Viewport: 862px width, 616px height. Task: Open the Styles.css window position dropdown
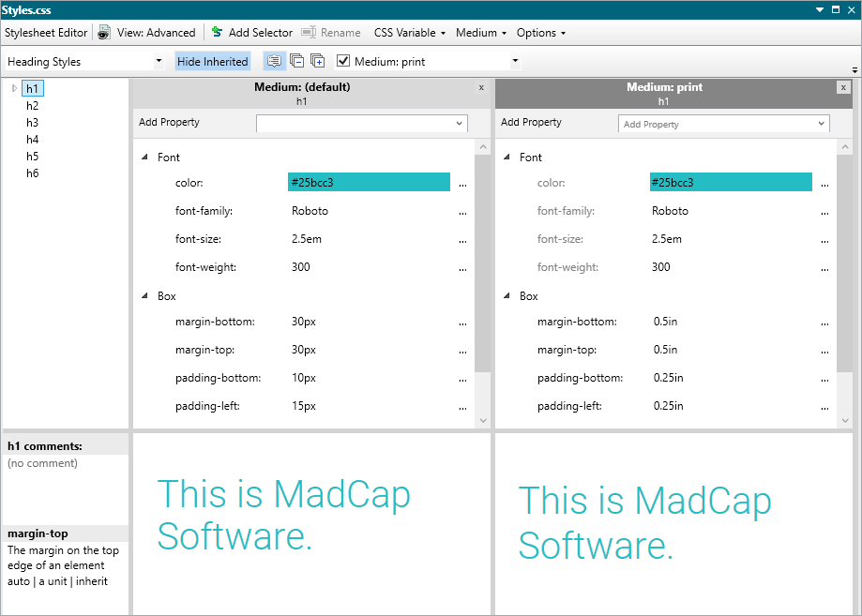pyautogui.click(x=820, y=10)
